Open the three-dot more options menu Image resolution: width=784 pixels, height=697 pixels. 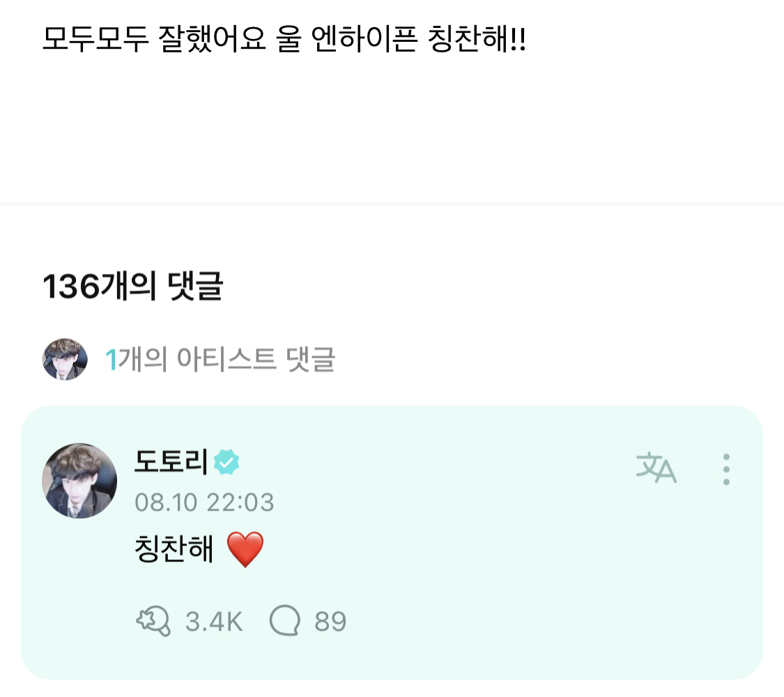coord(726,469)
